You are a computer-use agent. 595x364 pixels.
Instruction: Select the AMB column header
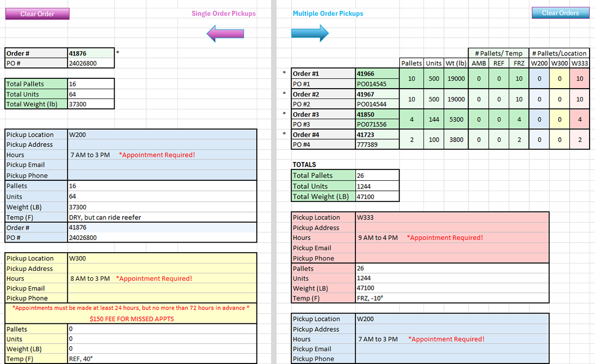(x=478, y=63)
